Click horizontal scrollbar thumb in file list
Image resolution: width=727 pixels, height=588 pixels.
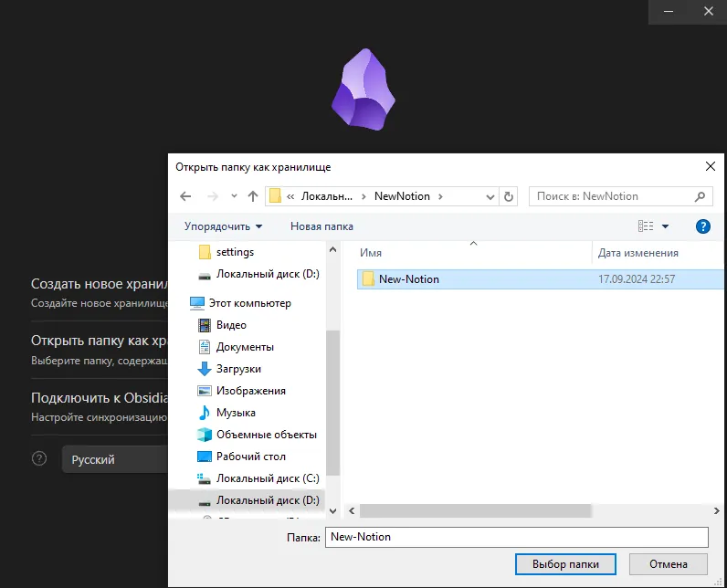(475, 511)
